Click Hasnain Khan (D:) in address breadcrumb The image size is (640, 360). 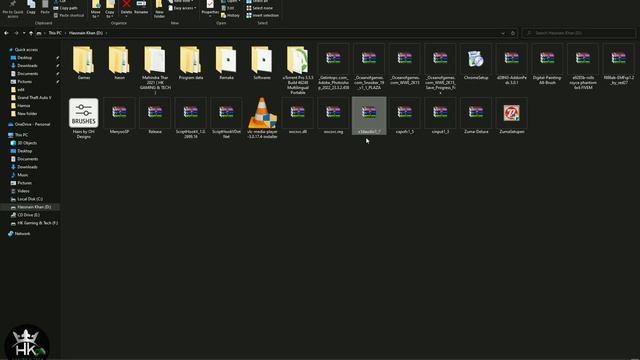tap(86, 33)
